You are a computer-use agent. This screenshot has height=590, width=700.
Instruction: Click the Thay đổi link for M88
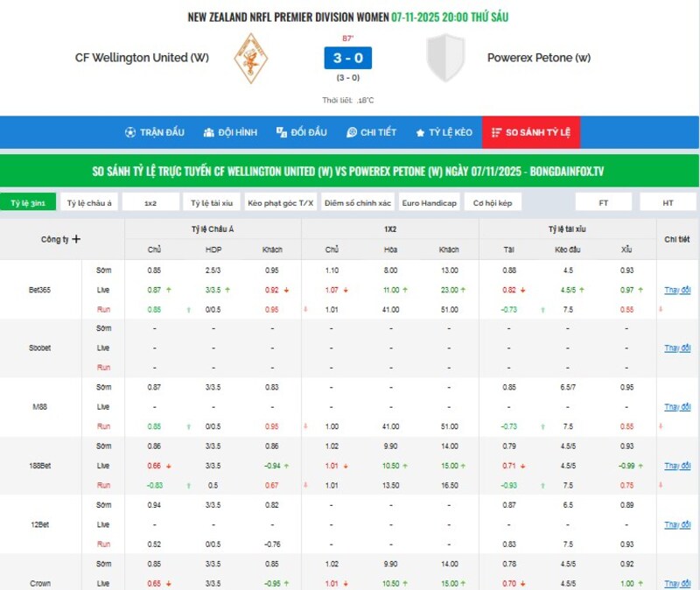[x=677, y=407]
